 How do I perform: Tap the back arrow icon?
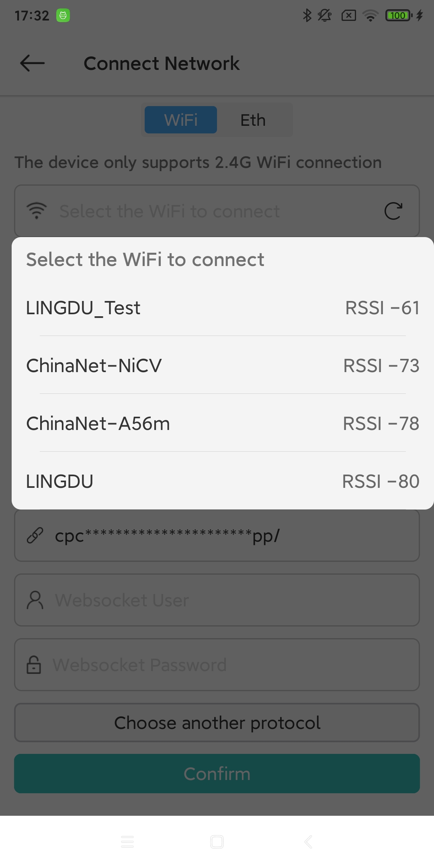coord(32,63)
